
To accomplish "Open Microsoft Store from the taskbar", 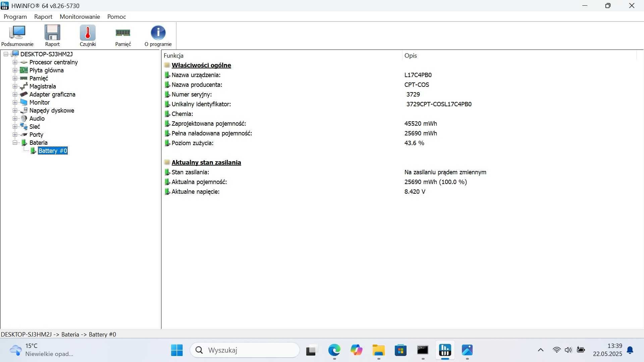I will click(x=400, y=350).
